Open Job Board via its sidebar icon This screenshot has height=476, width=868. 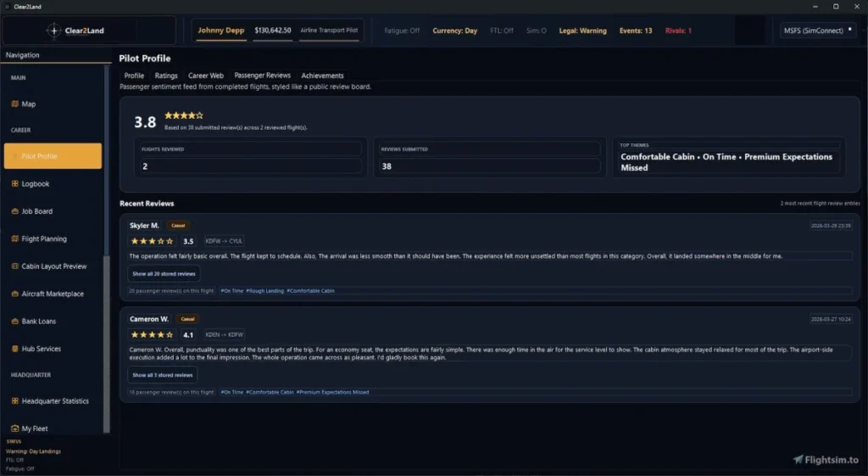15,211
